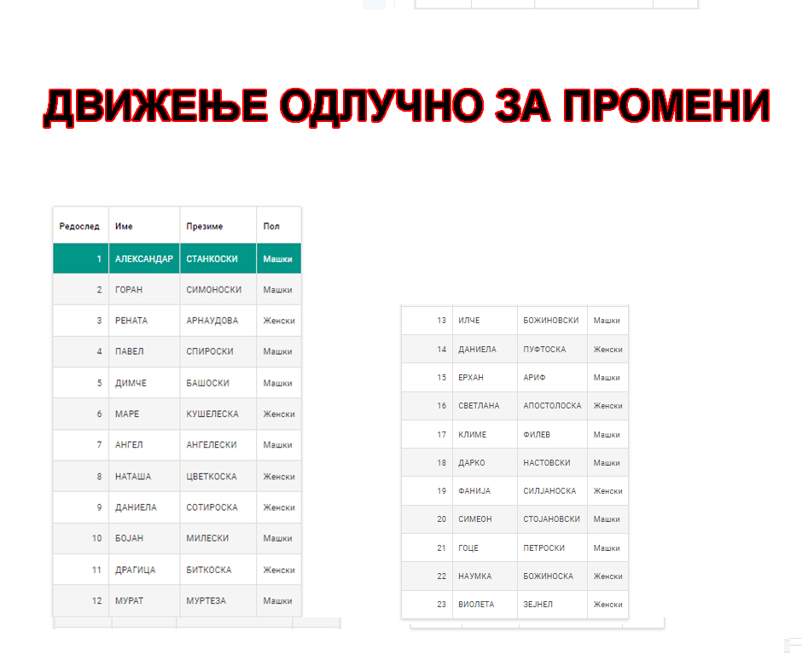Click the Пол column header
This screenshot has width=802, height=672.
(x=271, y=226)
